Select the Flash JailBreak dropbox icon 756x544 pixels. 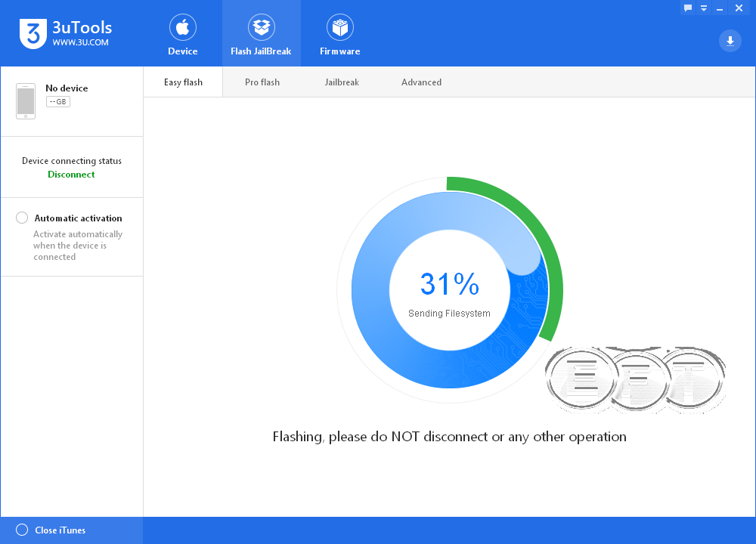(262, 27)
